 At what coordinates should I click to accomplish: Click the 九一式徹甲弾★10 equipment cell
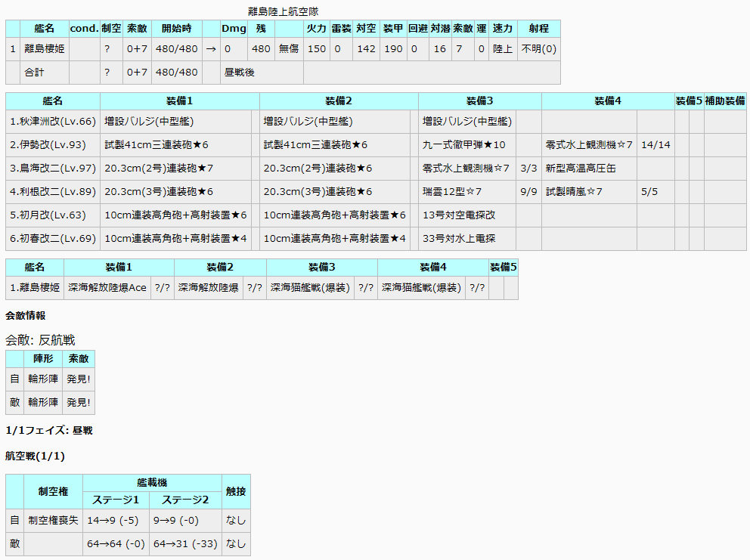pyautogui.click(x=463, y=144)
